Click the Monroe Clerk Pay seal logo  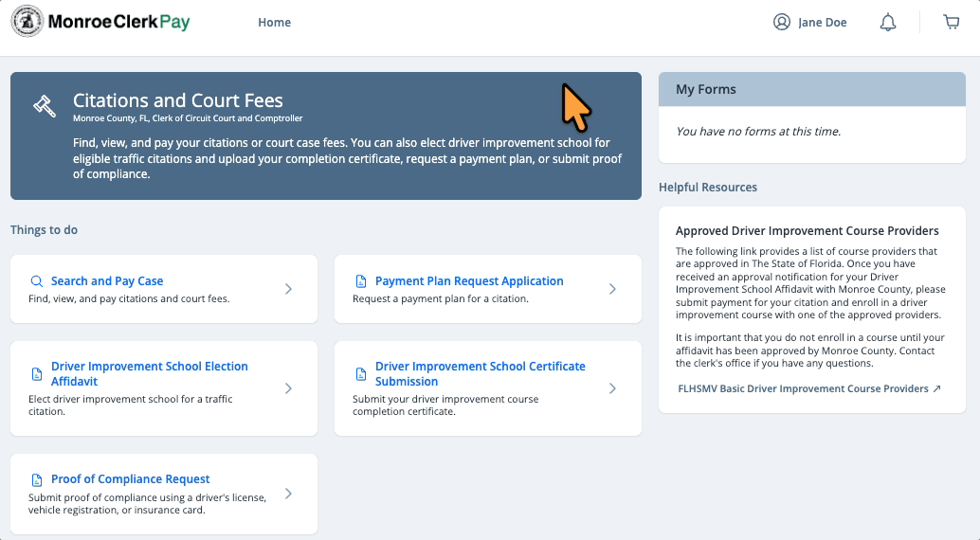click(27, 22)
